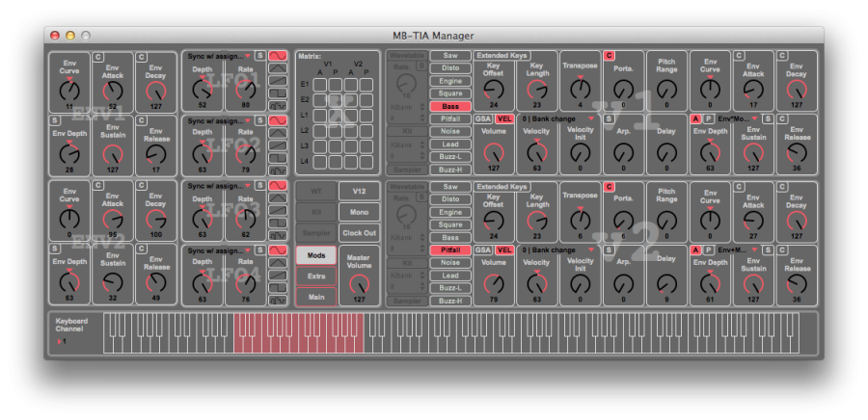The height and width of the screenshot is (420, 868).
Task: Click the Keyboard Channel number field
Action: (x=66, y=341)
